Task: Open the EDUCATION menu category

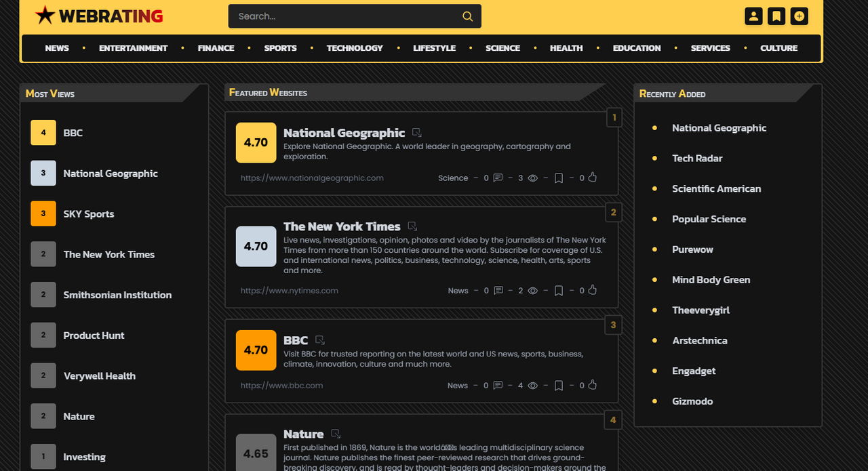Action: click(637, 48)
